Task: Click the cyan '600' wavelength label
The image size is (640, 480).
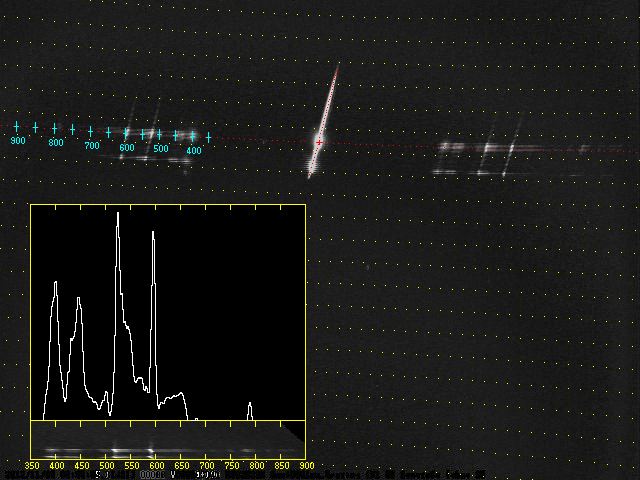Action: pos(127,147)
